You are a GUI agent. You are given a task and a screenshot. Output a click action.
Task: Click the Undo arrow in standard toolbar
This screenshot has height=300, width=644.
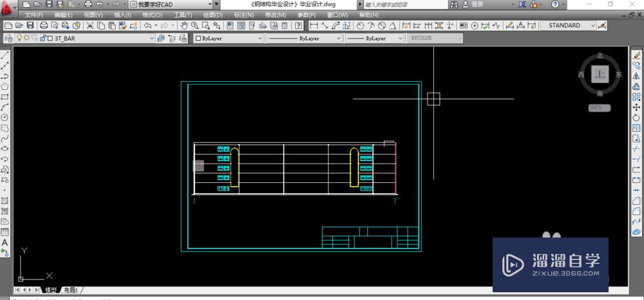point(147,26)
